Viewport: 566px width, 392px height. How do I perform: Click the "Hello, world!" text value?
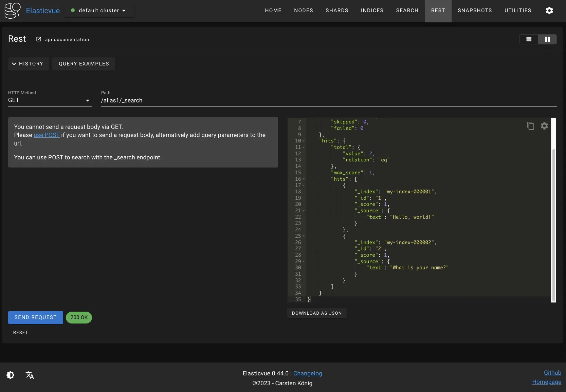pos(412,217)
